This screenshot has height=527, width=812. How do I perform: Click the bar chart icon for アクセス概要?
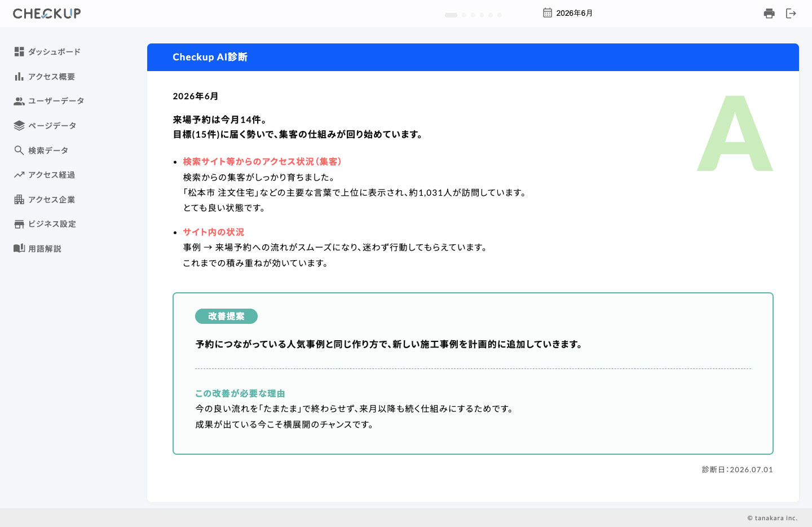pyautogui.click(x=19, y=76)
